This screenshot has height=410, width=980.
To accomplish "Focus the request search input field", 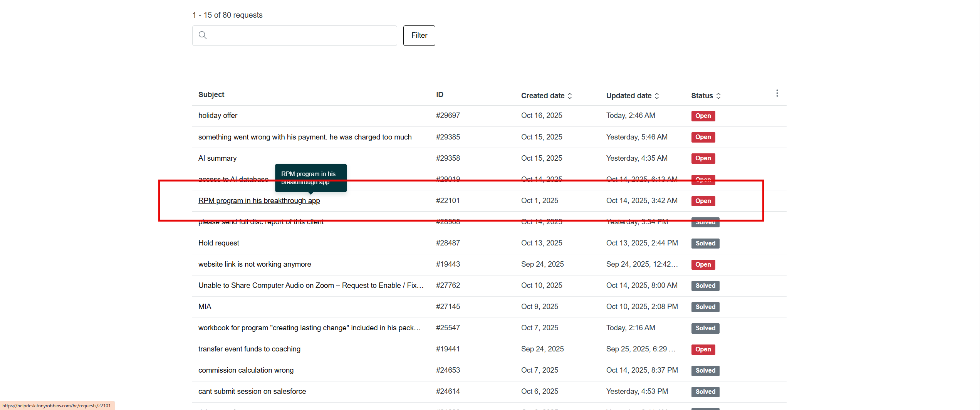I will pyautogui.click(x=300, y=35).
